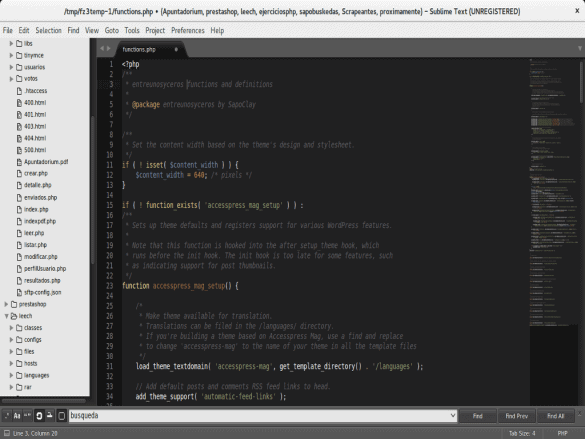Click the tinymce folder icon
Image resolution: width=585 pixels, height=439 pixels.
pos(19,56)
